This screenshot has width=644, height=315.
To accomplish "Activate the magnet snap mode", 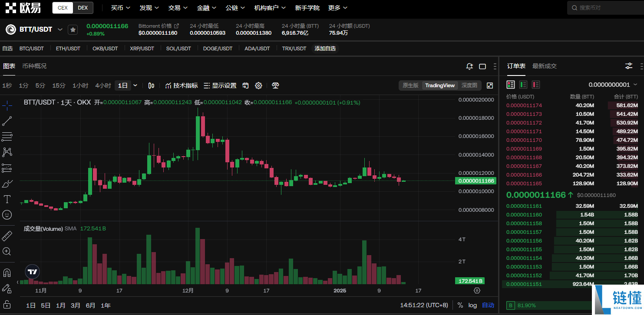I will [7, 273].
